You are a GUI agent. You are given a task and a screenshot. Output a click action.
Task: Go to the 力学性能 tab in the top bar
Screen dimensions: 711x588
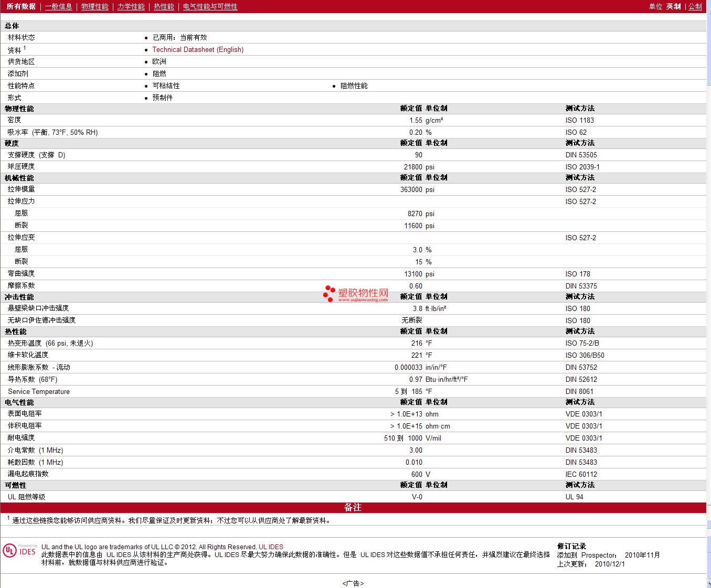click(x=131, y=6)
